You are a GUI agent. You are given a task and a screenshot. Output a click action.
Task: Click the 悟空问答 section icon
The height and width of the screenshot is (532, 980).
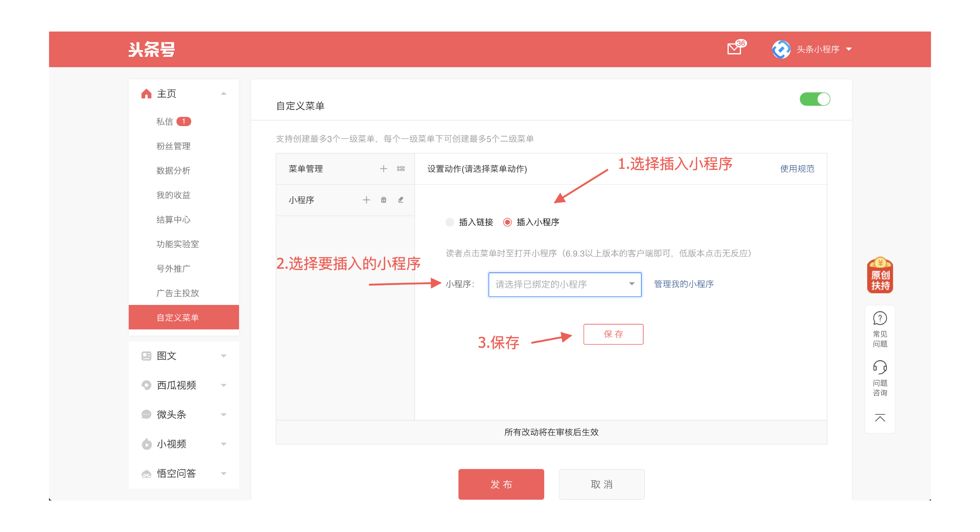[x=146, y=473]
